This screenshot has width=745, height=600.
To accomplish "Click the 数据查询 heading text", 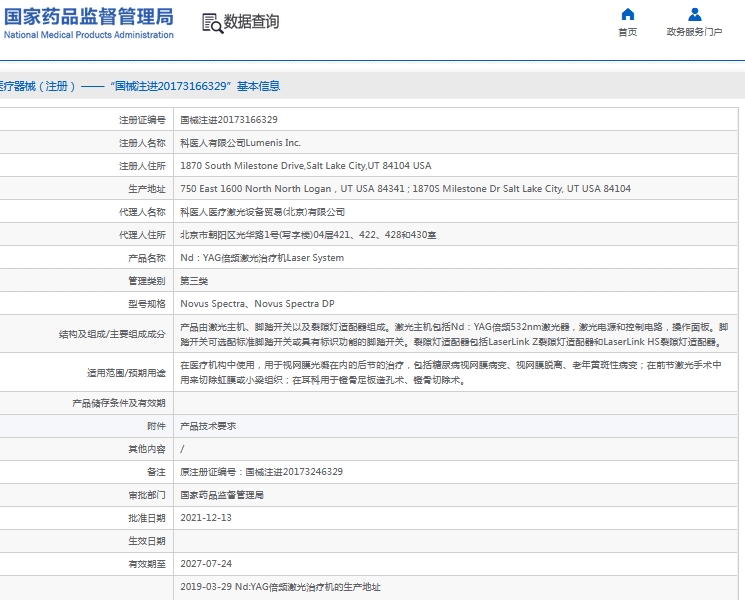I will tap(251, 21).
